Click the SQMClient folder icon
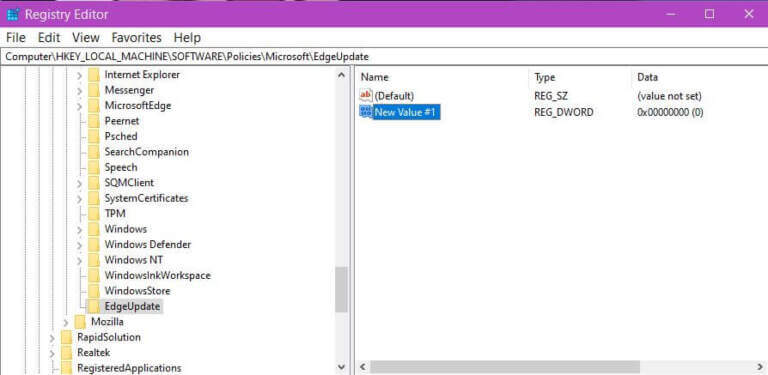768x375 pixels. coord(94,183)
